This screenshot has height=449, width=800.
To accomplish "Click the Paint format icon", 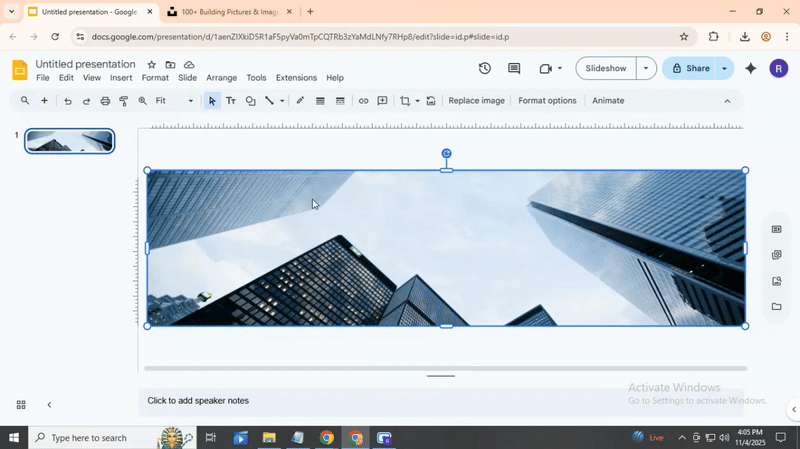I will 124,101.
